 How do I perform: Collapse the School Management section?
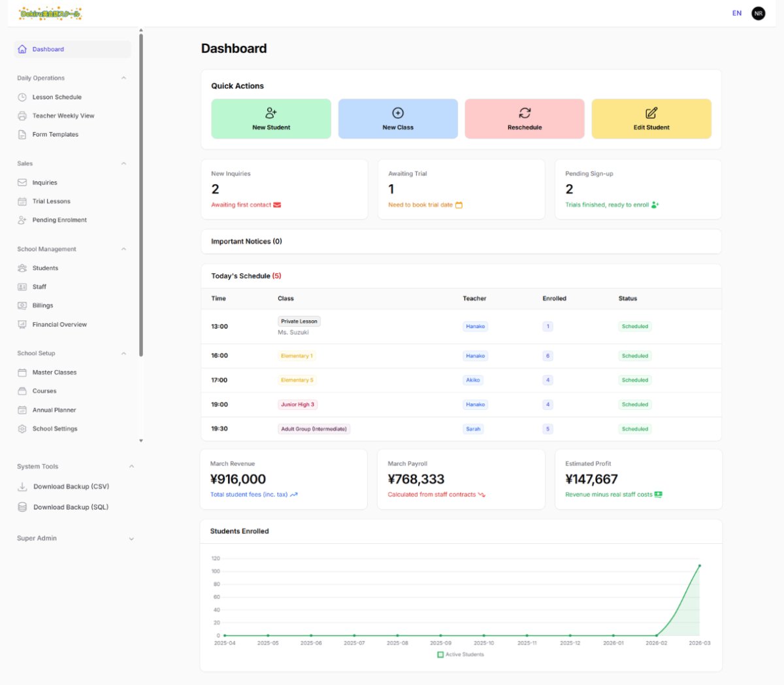coord(123,249)
